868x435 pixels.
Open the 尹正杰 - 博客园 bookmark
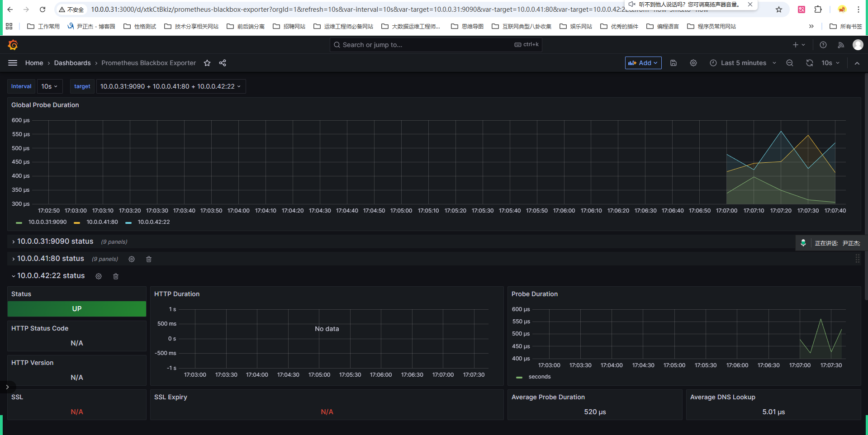(91, 26)
